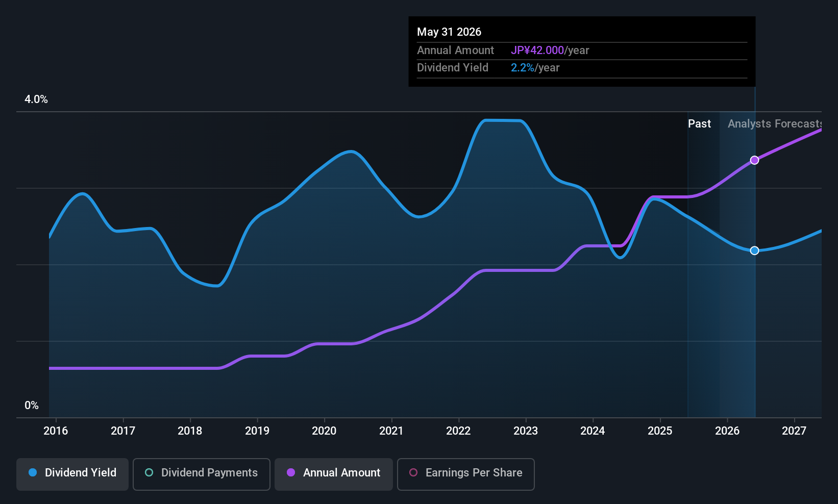Click the teal Dividend Payments ring icon
Viewport: 838px width, 504px height.
tap(149, 473)
